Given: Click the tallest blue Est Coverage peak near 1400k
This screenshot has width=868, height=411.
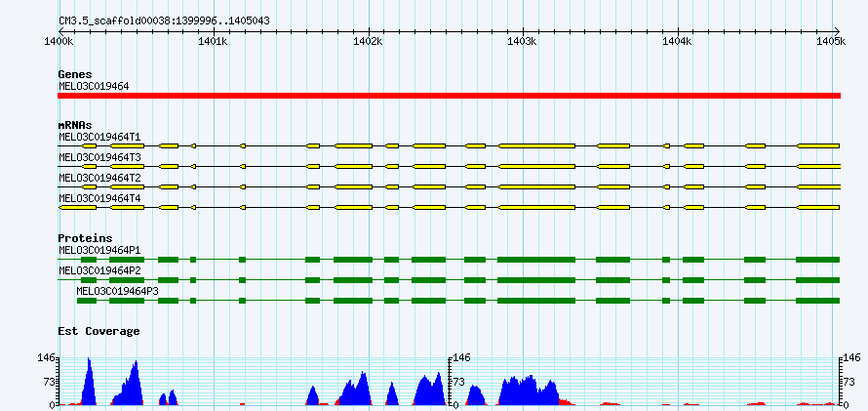Looking at the screenshot, I should pos(89,382).
